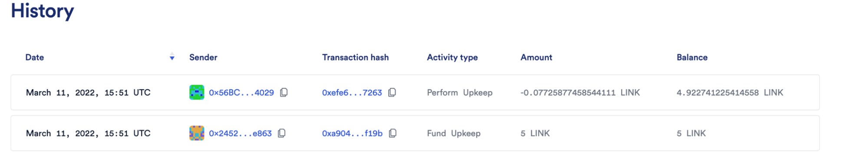
Task: Open transaction hash 0xa904...f19b link
Action: (x=352, y=133)
